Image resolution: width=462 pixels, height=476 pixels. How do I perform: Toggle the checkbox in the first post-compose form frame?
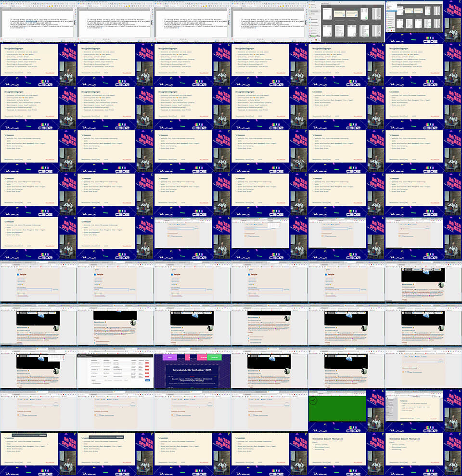point(169,236)
